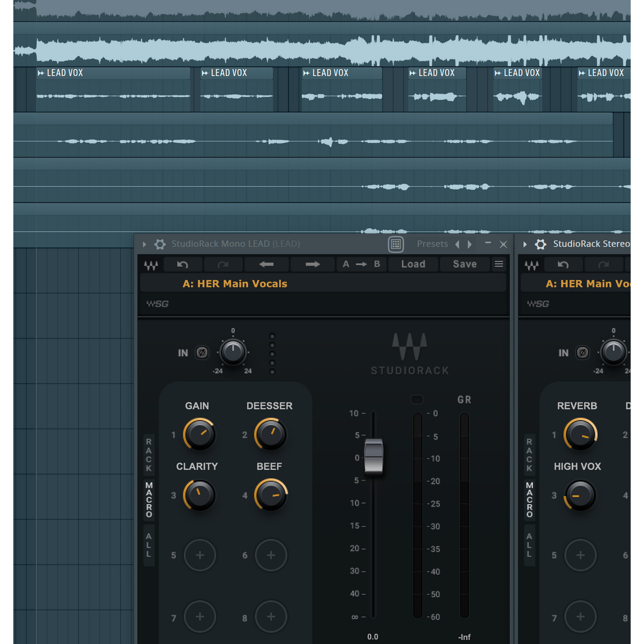Switch to ALL view tab in Mono LEAD
Viewport: 644px width, 644px height.
click(x=149, y=546)
